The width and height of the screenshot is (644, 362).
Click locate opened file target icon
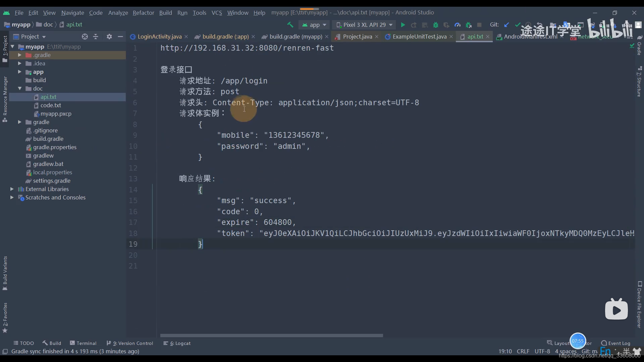pyautogui.click(x=85, y=37)
